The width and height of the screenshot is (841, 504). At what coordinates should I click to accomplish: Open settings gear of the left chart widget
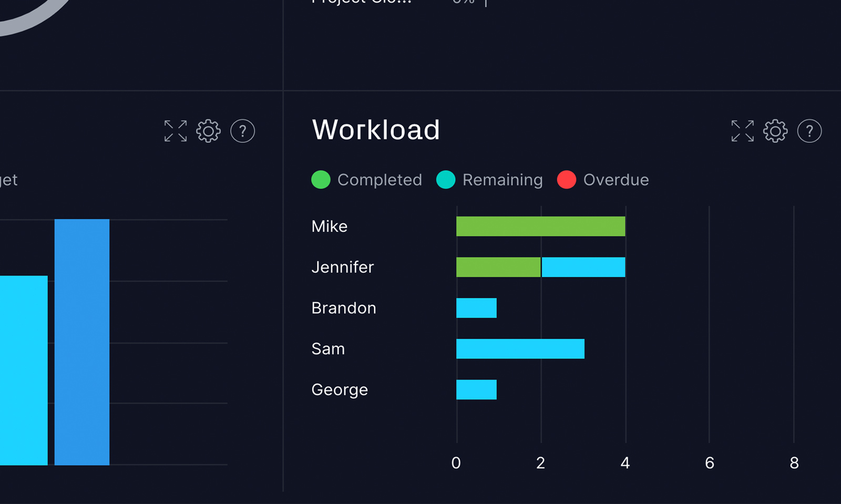click(209, 131)
